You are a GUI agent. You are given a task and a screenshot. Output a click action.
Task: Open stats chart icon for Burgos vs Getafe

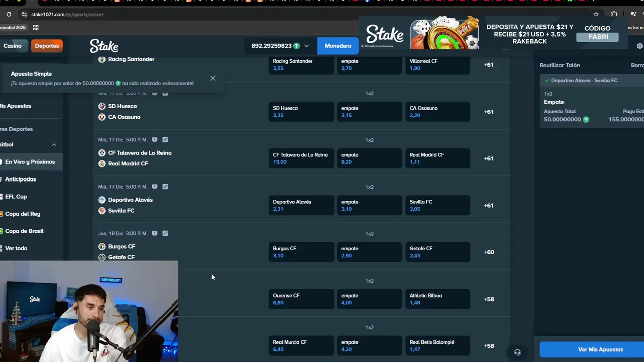coord(165,233)
